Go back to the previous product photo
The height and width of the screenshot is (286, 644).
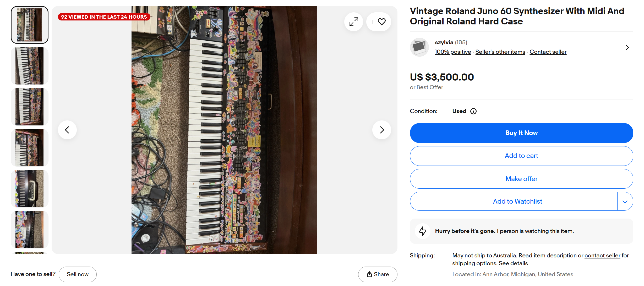pyautogui.click(x=67, y=130)
